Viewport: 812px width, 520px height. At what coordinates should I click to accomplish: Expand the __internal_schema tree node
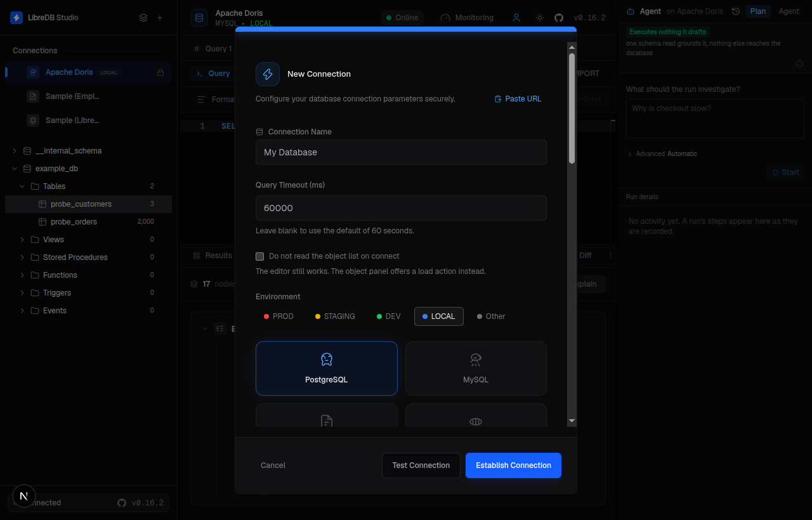[15, 151]
